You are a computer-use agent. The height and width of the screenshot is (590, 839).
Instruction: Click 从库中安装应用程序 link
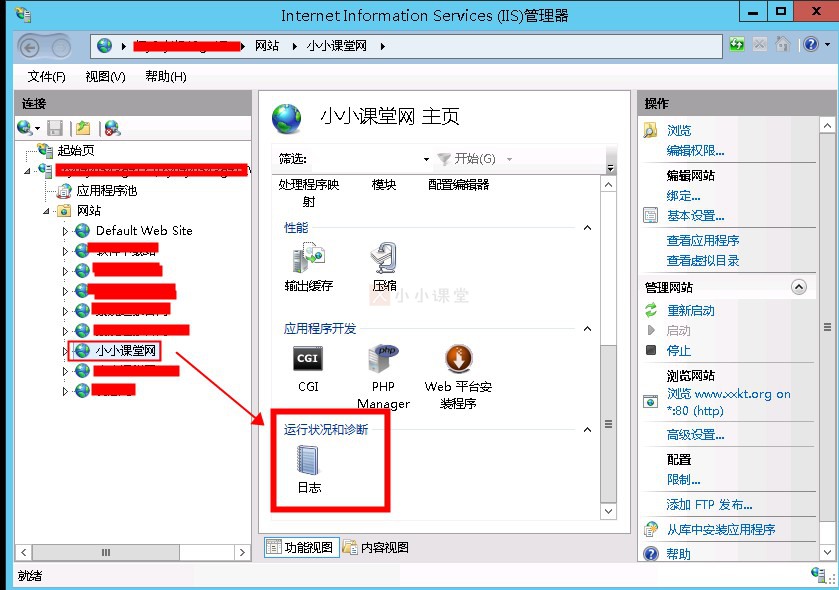tap(721, 530)
